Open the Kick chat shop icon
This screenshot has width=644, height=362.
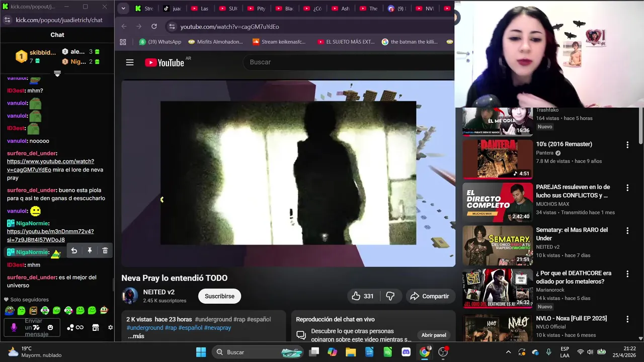point(95,327)
